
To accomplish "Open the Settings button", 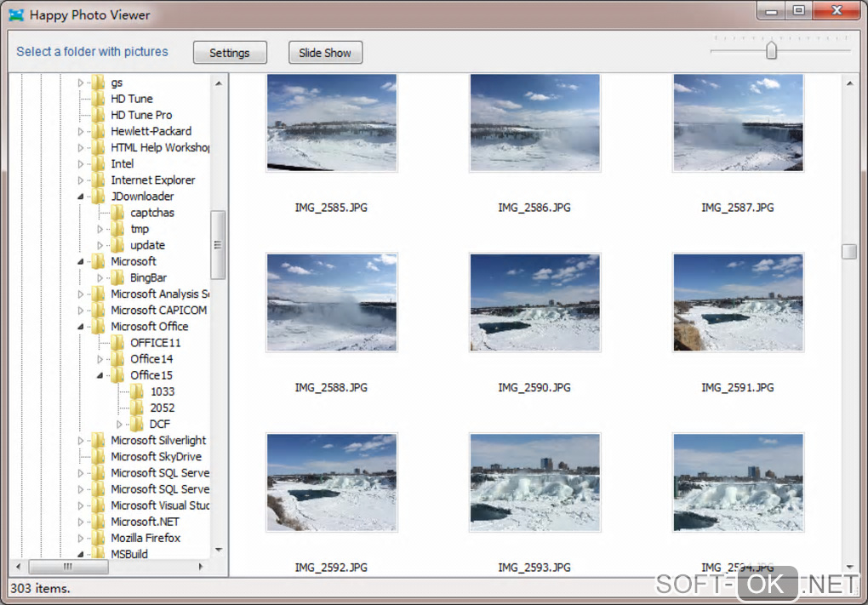I will coord(230,53).
